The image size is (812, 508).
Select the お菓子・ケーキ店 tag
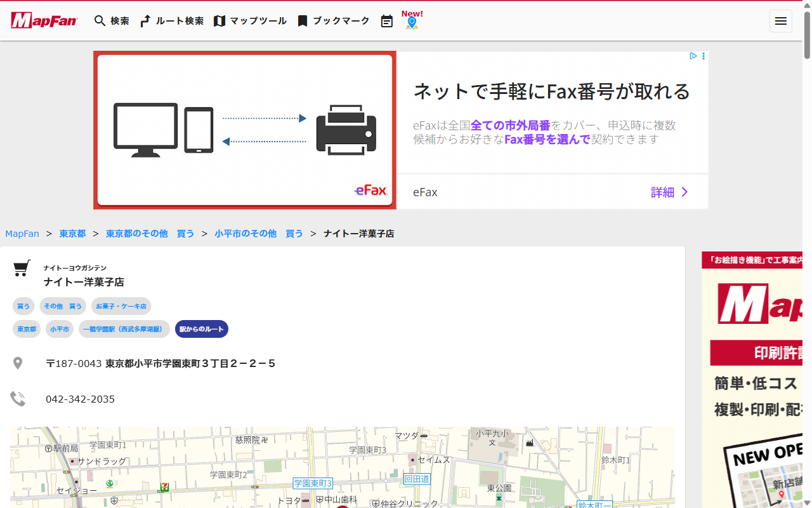tap(121, 306)
